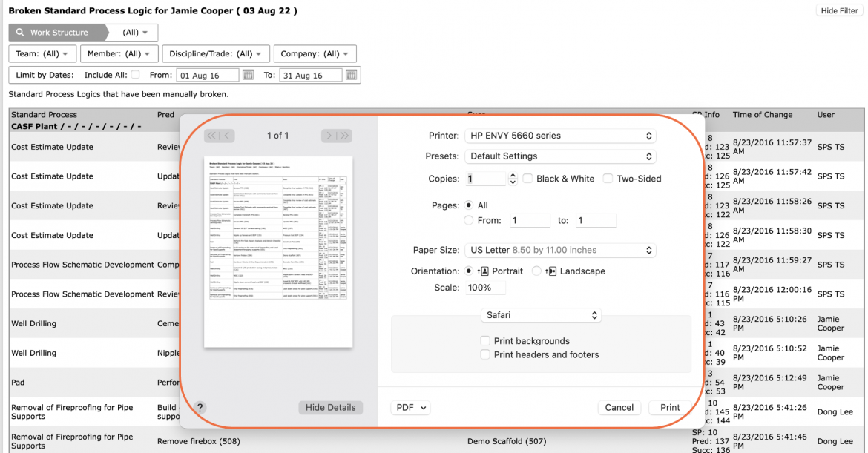
Task: Click the Scale percentage field
Action: coord(485,288)
